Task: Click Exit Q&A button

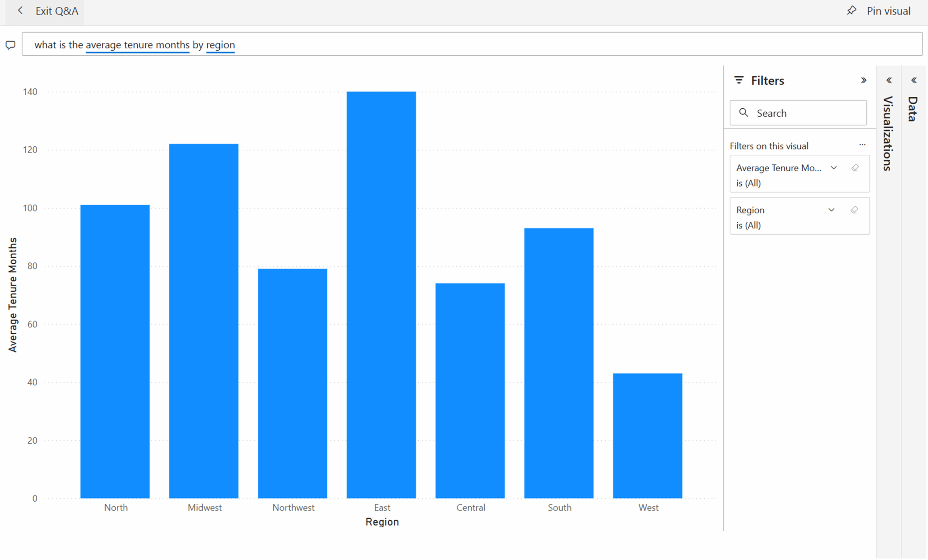Action: [57, 11]
